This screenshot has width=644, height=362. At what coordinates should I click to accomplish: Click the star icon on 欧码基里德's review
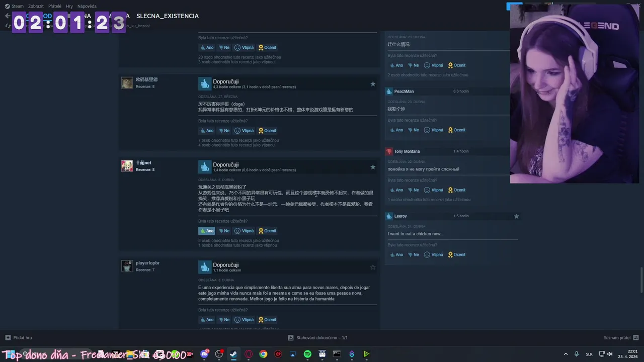[373, 84]
